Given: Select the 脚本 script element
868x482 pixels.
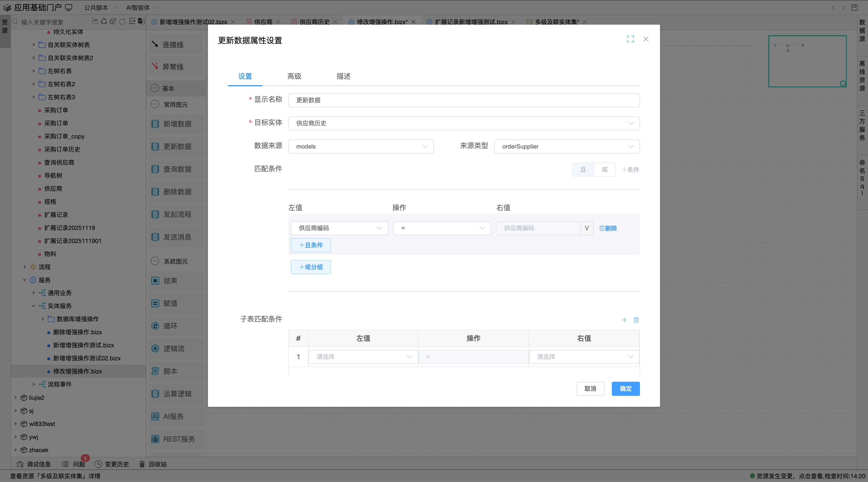Looking at the screenshot, I should point(170,371).
